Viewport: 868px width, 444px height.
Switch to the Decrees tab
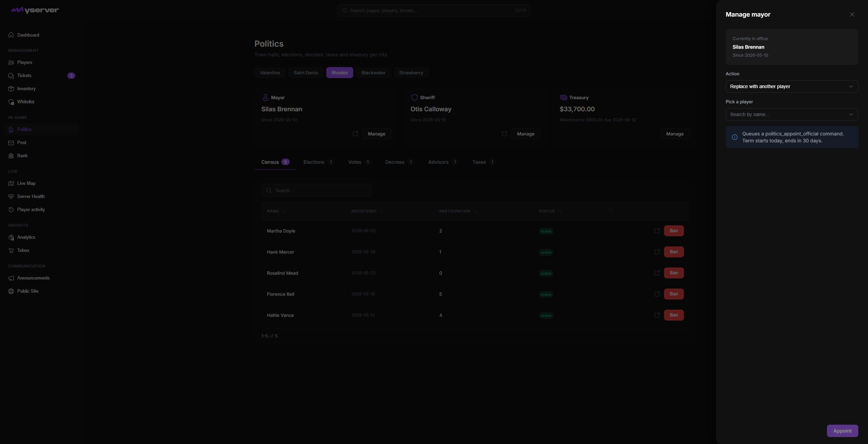click(399, 162)
